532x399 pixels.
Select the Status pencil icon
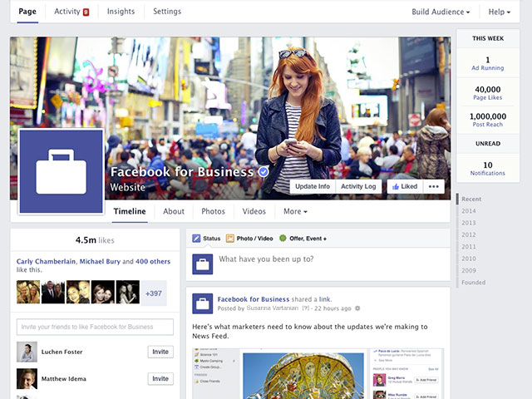point(196,239)
